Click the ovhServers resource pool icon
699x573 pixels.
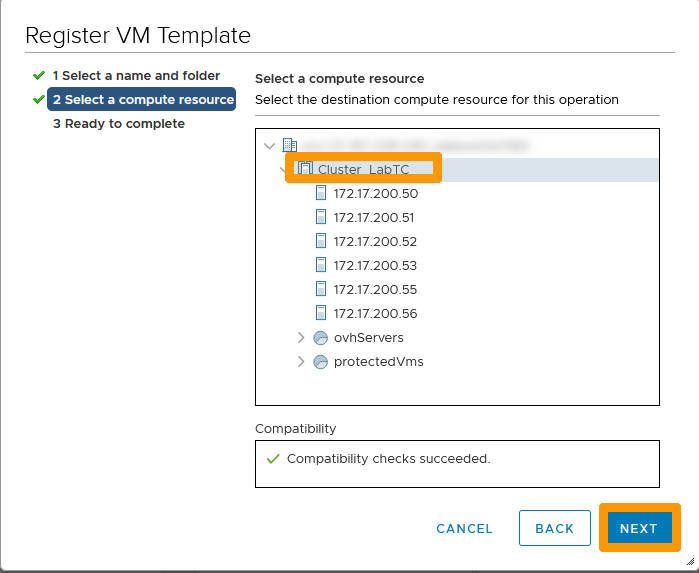pyautogui.click(x=321, y=338)
